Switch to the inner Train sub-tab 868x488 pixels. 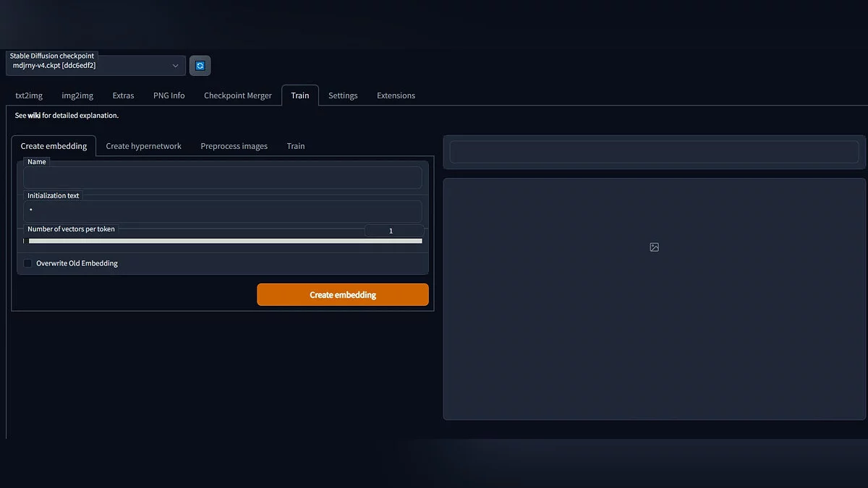pyautogui.click(x=295, y=146)
